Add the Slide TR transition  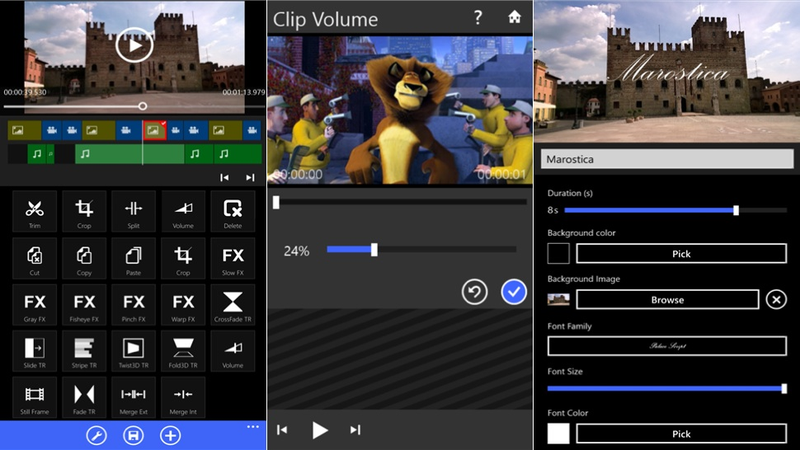(x=34, y=351)
